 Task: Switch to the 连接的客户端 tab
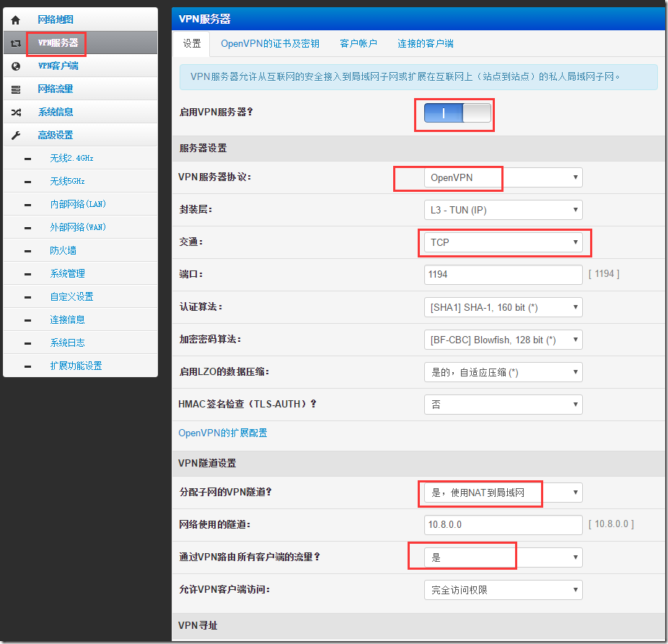click(425, 43)
